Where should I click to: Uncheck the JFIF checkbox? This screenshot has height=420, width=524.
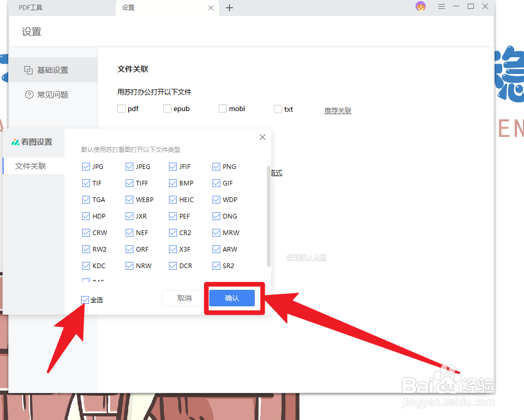click(x=173, y=166)
